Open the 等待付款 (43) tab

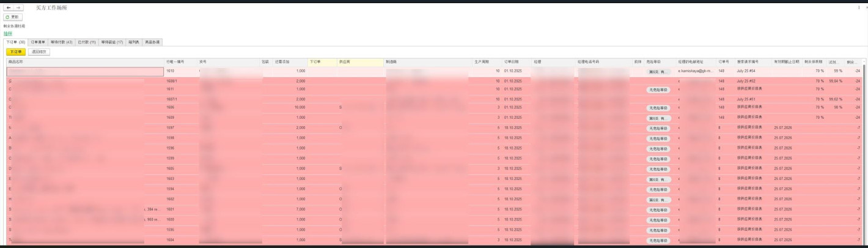pyautogui.click(x=62, y=42)
